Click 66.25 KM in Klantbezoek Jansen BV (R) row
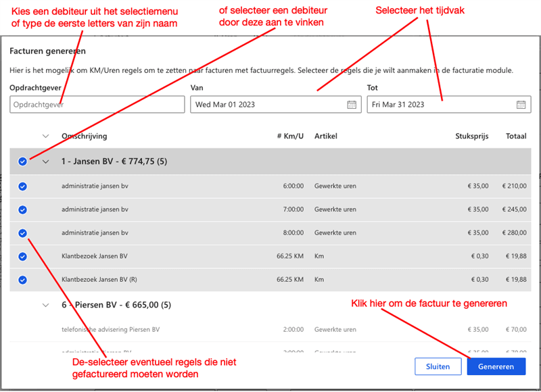 (x=290, y=280)
